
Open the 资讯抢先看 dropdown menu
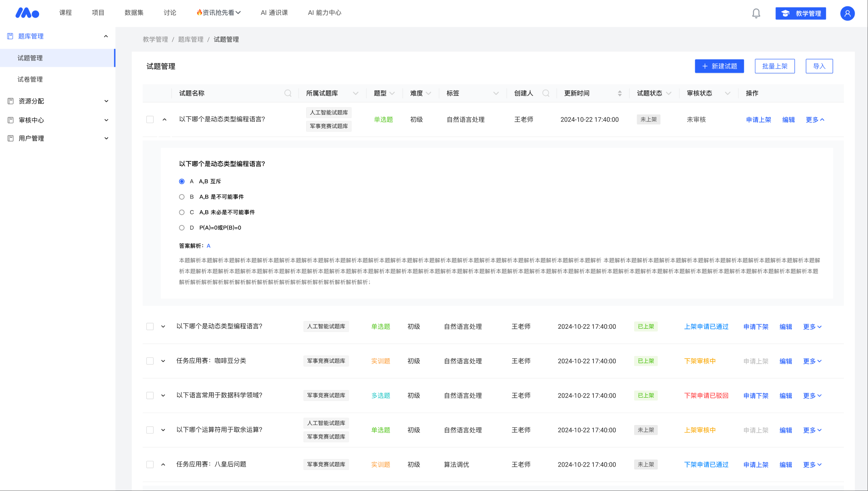[x=219, y=13]
